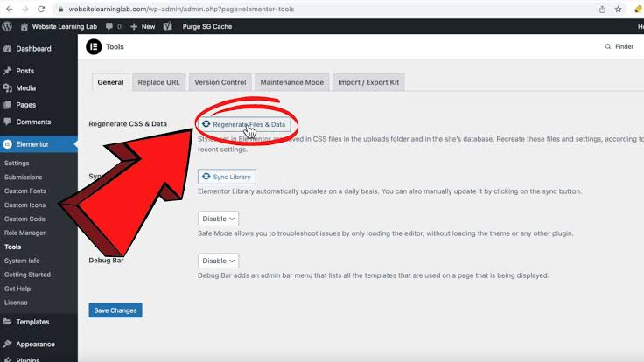Open System Info submenu item
Viewport: 644px width, 362px height.
coord(22,261)
